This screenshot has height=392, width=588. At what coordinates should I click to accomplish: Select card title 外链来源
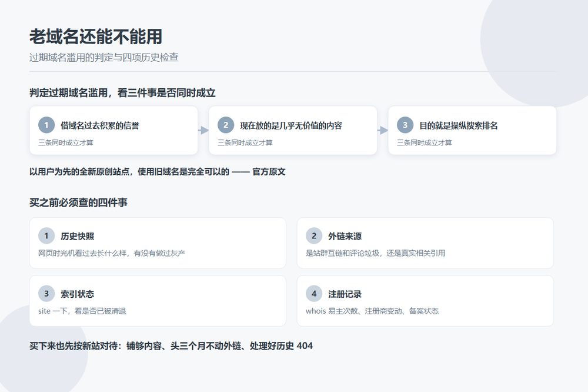click(345, 236)
